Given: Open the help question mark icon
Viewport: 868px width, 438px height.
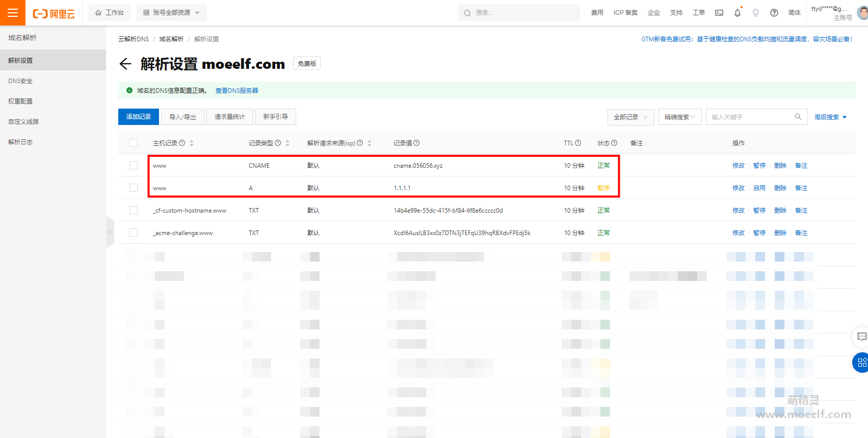Looking at the screenshot, I should (x=774, y=13).
